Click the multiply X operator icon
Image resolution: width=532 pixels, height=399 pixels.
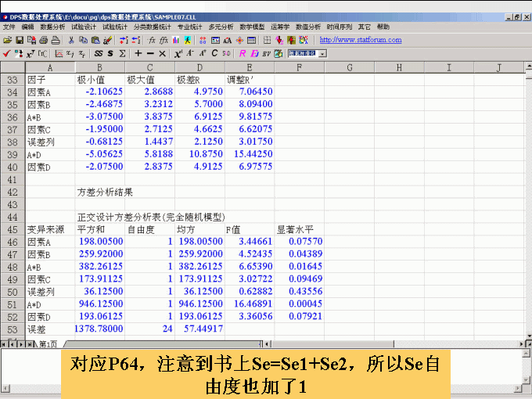click(162, 53)
